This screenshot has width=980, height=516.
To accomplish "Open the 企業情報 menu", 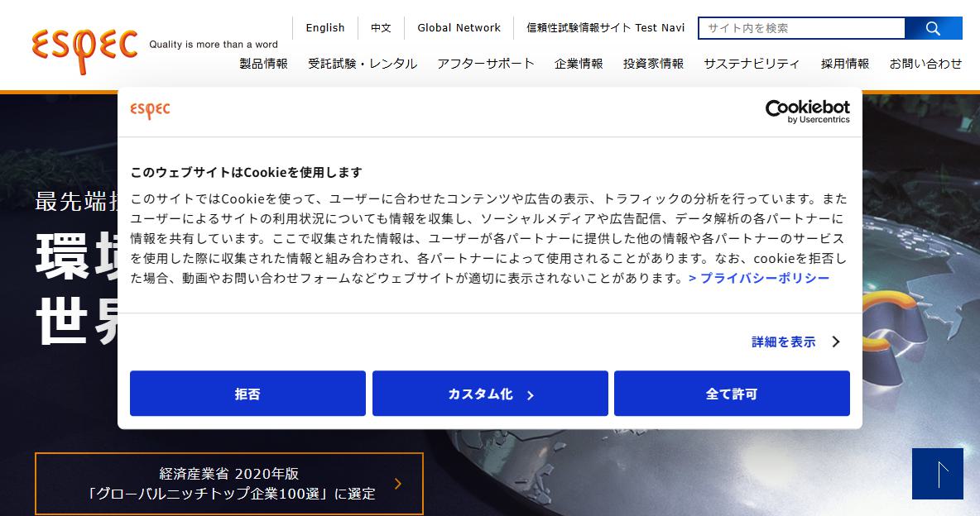I will (x=579, y=64).
